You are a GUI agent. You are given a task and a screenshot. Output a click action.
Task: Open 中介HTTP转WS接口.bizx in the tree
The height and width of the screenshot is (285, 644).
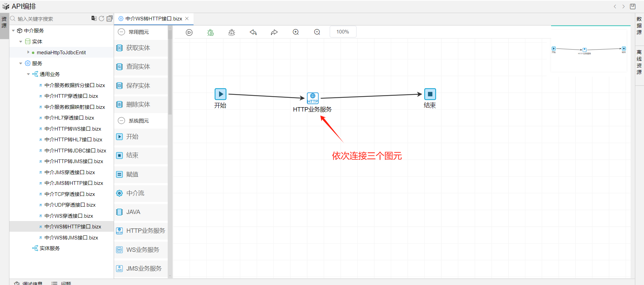72,129
